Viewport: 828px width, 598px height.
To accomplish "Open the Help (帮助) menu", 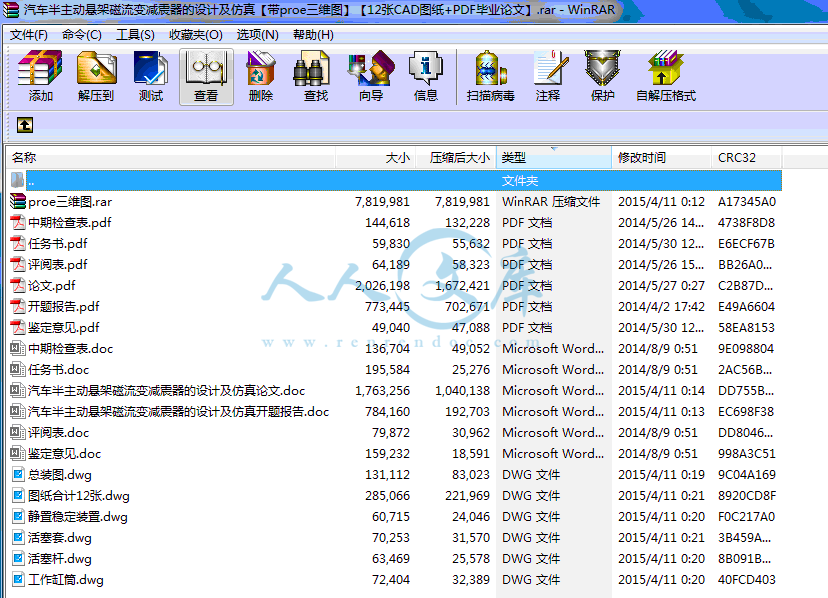I will pos(313,35).
